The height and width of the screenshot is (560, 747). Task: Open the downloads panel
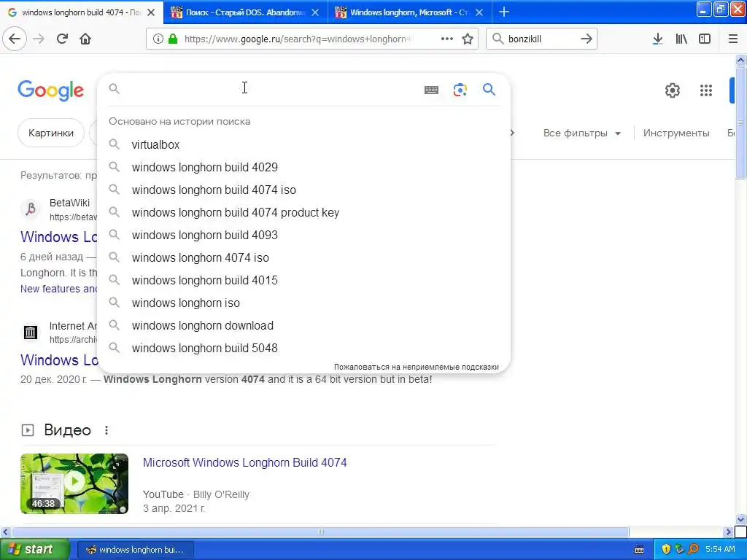point(657,39)
